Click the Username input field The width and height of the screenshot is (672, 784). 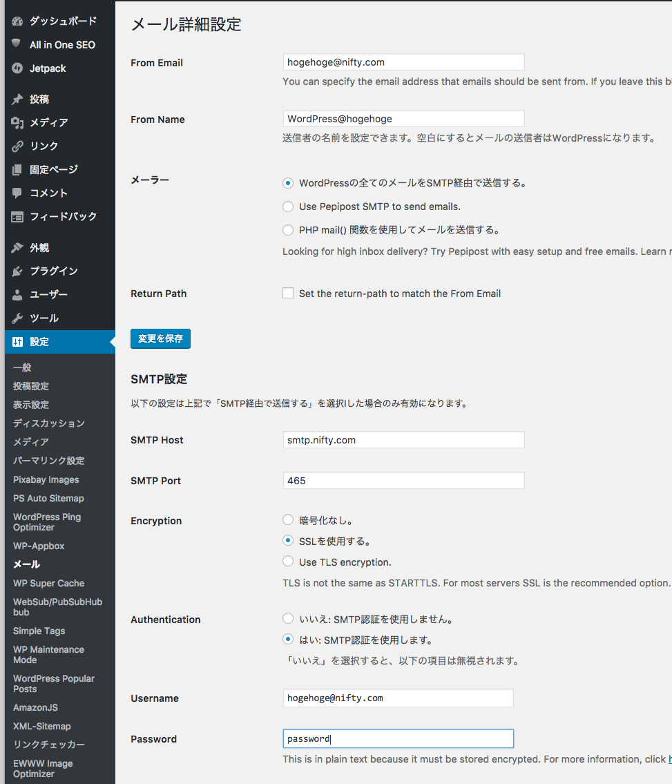(398, 698)
